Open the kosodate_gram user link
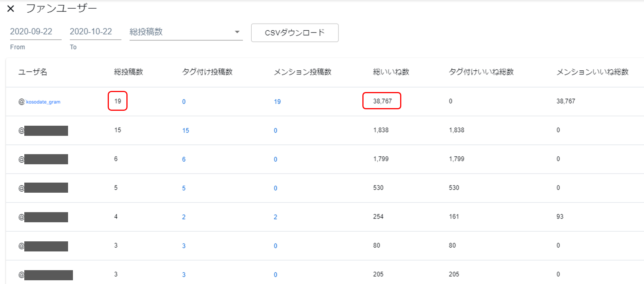644x284 pixels. point(43,102)
